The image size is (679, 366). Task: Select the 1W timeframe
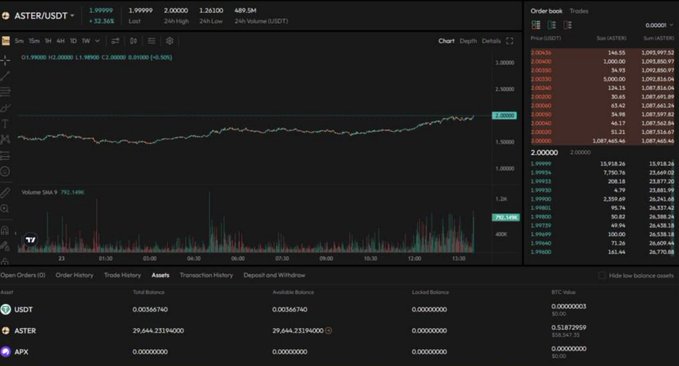pos(86,41)
